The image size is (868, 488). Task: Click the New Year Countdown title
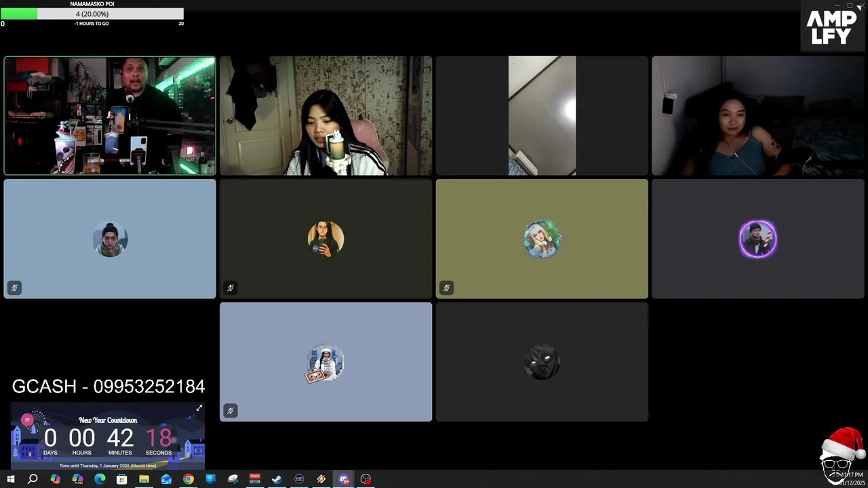click(x=108, y=420)
